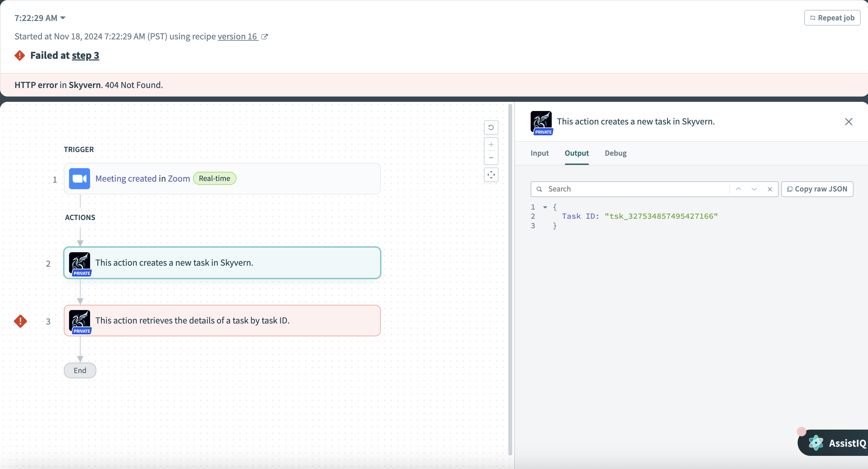Zoom out of canvas with minus icon
Viewport: 868px width, 469px height.
tap(491, 158)
